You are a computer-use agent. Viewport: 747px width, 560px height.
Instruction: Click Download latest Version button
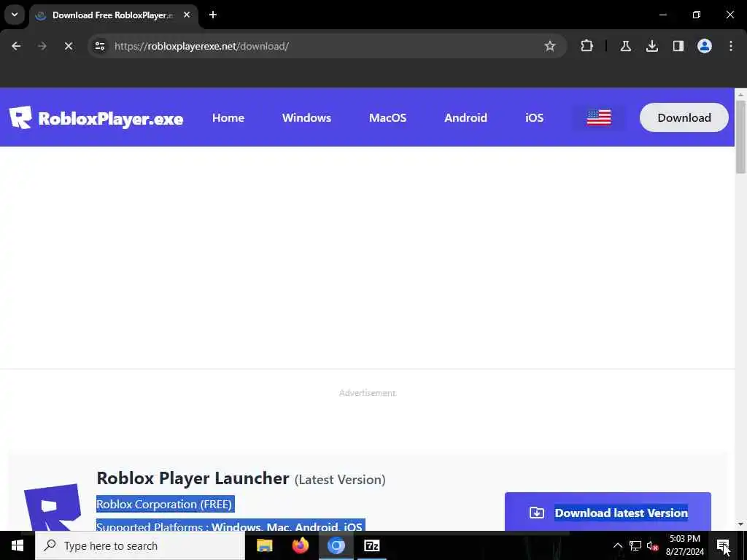608,512
